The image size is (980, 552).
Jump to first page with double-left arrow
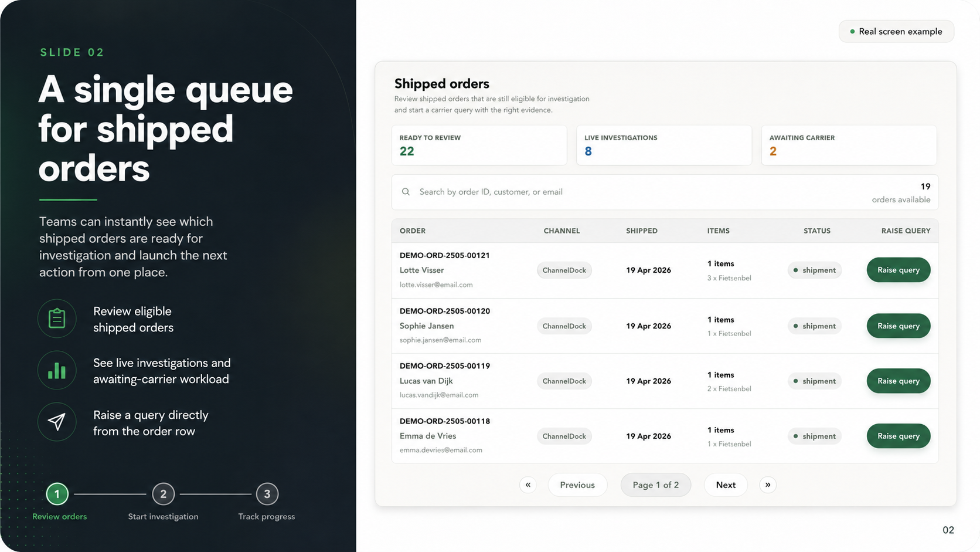click(x=528, y=485)
